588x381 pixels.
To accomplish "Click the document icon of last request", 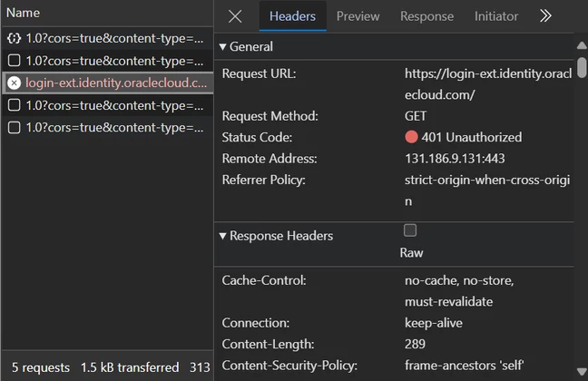I will [15, 128].
